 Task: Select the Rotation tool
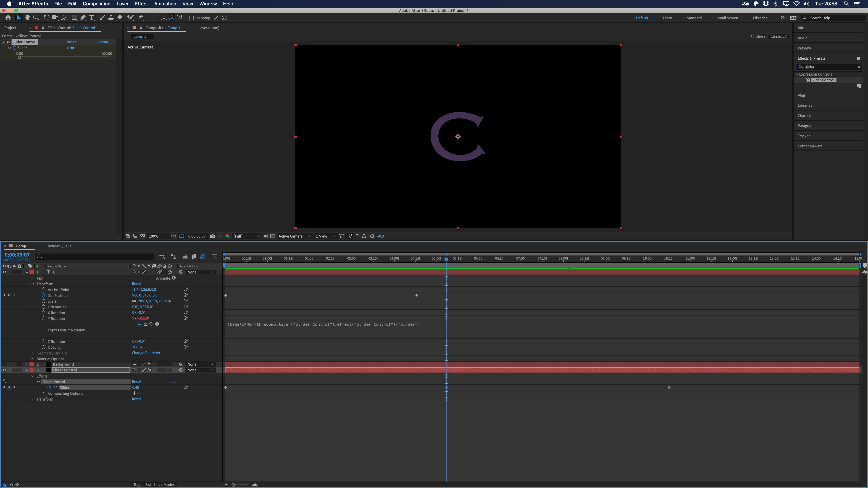point(46,17)
